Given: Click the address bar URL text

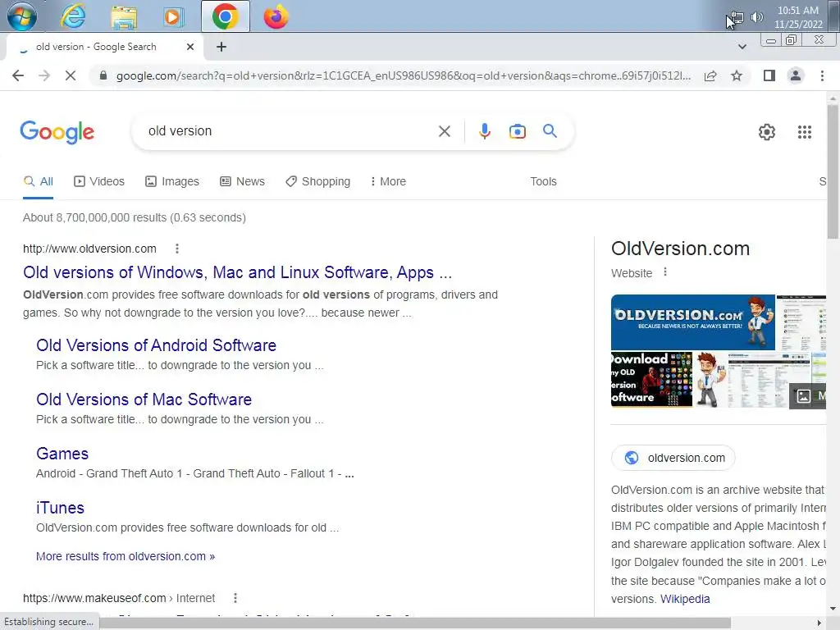Looking at the screenshot, I should pos(403,75).
